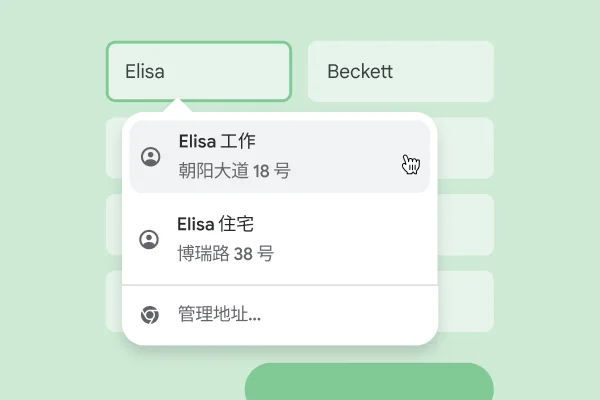Choose the 朝阳大道 18 号 address line

pos(234,171)
